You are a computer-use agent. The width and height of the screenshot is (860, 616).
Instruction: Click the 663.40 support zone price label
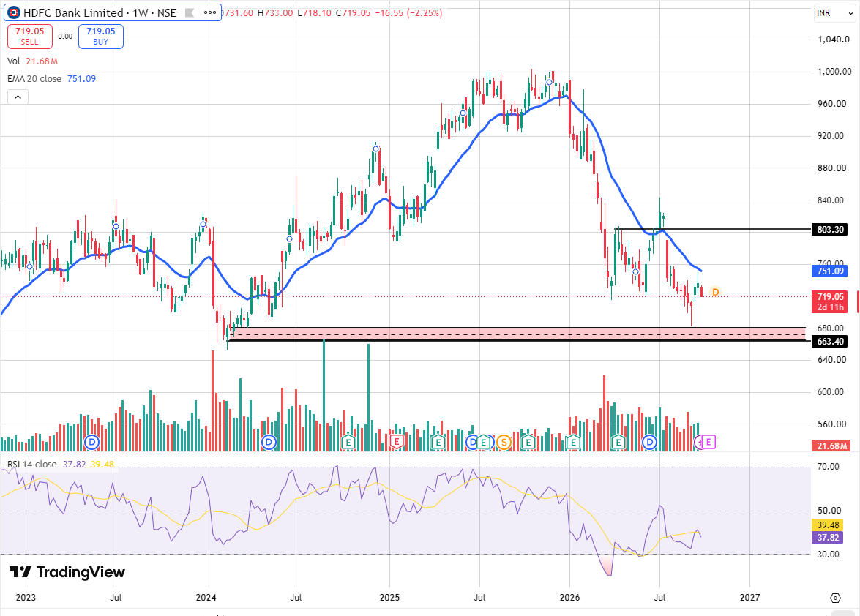[830, 342]
